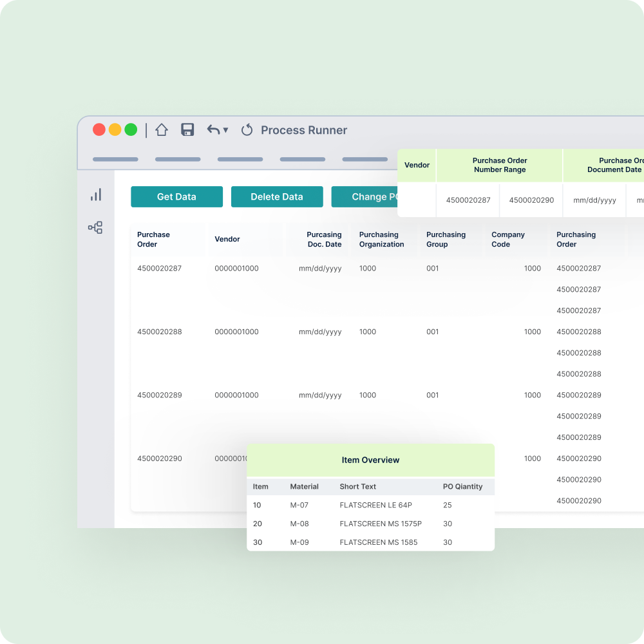
Task: Select the fourth placeholder tab bar
Action: tap(303, 159)
